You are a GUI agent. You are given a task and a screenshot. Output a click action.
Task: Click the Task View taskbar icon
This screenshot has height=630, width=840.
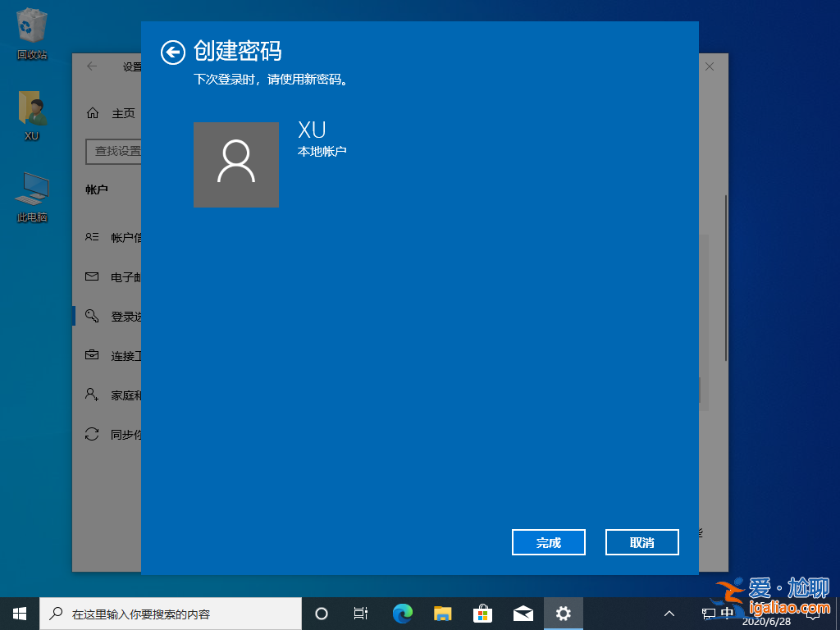coord(361,613)
